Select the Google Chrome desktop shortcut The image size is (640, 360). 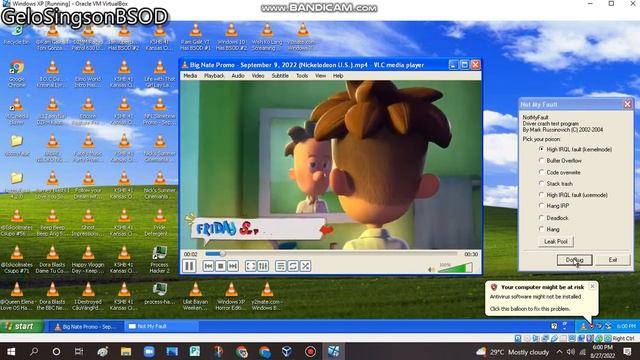coord(17,73)
